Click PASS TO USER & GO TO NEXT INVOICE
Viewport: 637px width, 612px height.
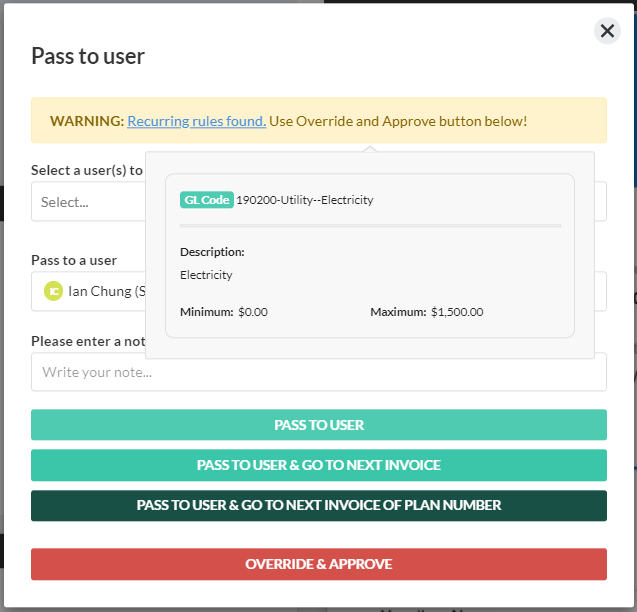[x=318, y=465]
